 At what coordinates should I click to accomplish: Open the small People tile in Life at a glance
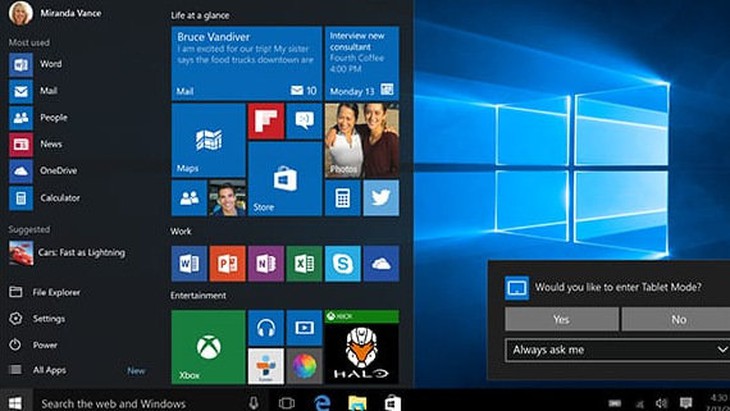click(189, 198)
